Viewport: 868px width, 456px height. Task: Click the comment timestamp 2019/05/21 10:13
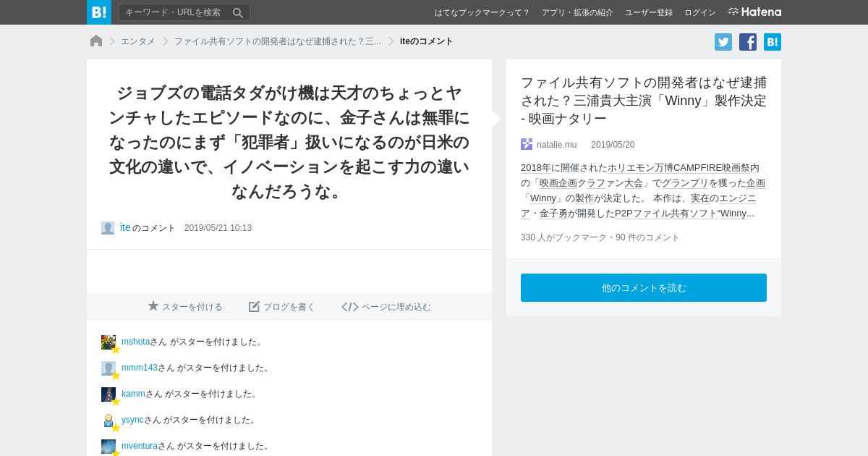coord(218,228)
